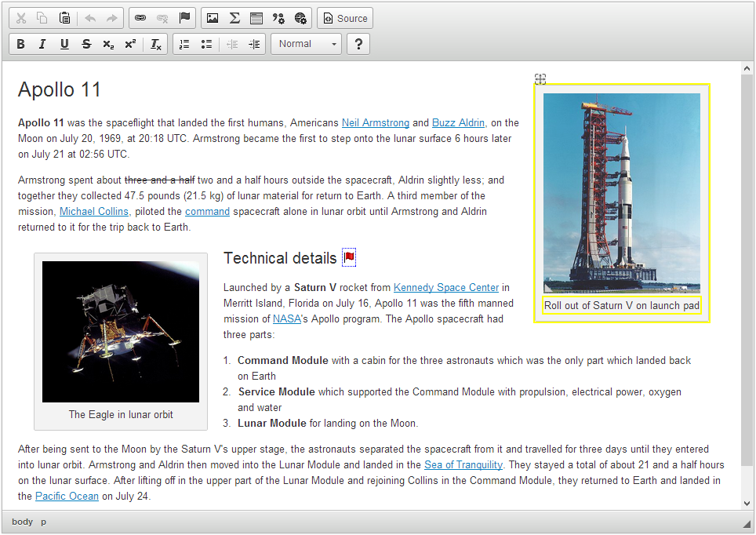Open the Michael Collins link
Image resolution: width=756 pixels, height=535 pixels.
pos(94,211)
